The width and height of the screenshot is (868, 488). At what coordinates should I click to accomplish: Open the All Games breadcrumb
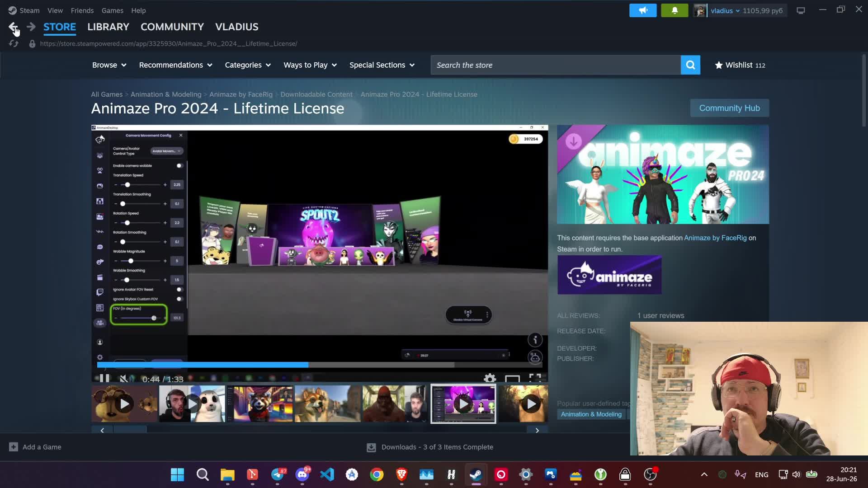coord(107,94)
